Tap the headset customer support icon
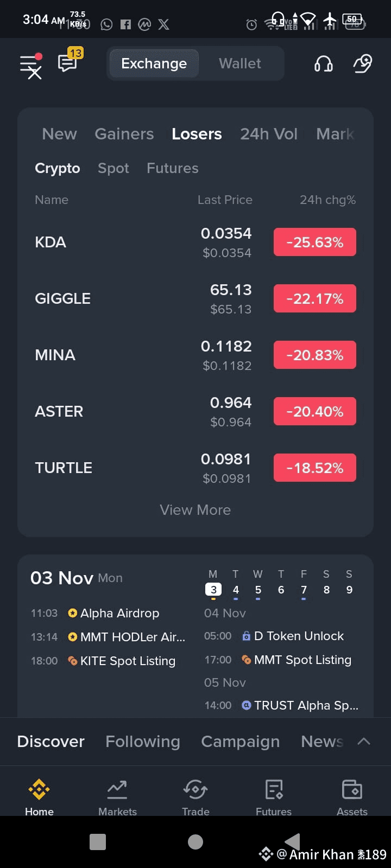 pos(324,64)
